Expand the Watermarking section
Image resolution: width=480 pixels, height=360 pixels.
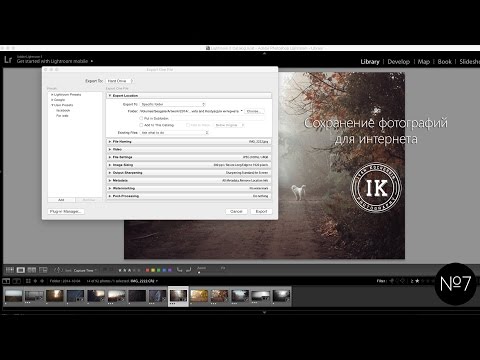[x=110, y=188]
